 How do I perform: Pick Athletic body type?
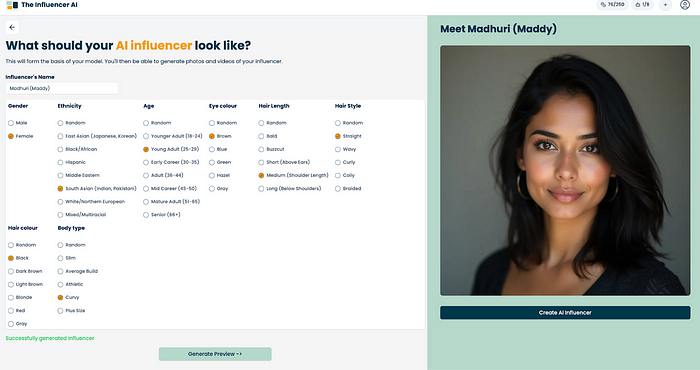[x=71, y=284]
